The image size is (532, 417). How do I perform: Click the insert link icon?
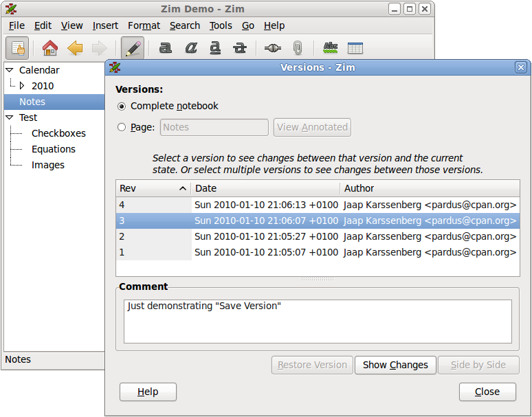coord(273,48)
